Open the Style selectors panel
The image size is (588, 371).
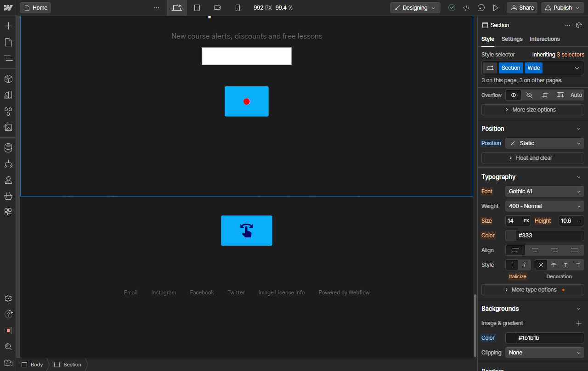click(8, 95)
